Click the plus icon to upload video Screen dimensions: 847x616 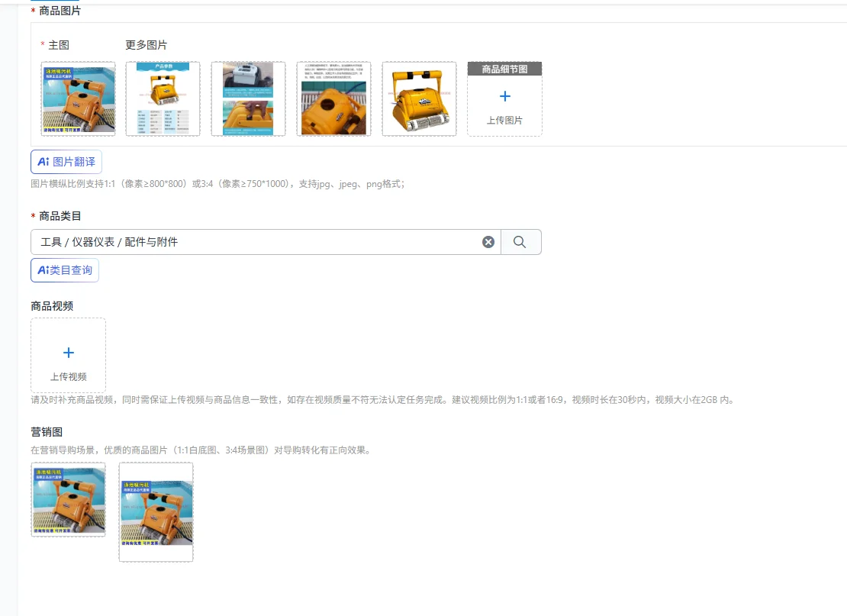click(x=69, y=353)
